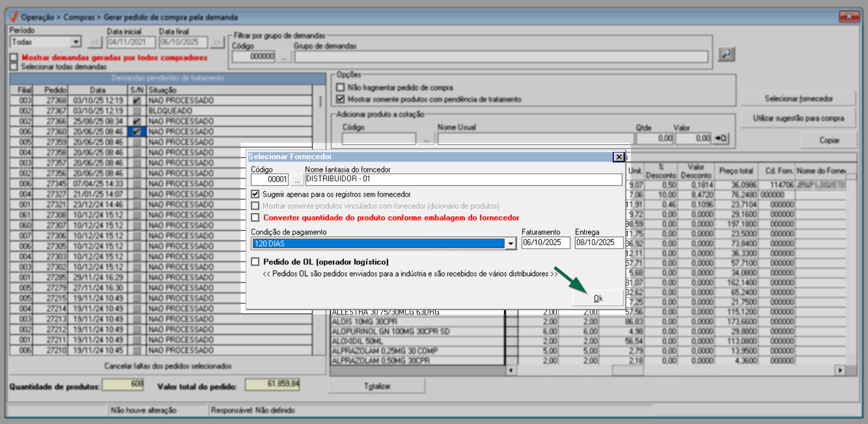
Task: Click previous period double-arrow button
Action: pyautogui.click(x=94, y=42)
